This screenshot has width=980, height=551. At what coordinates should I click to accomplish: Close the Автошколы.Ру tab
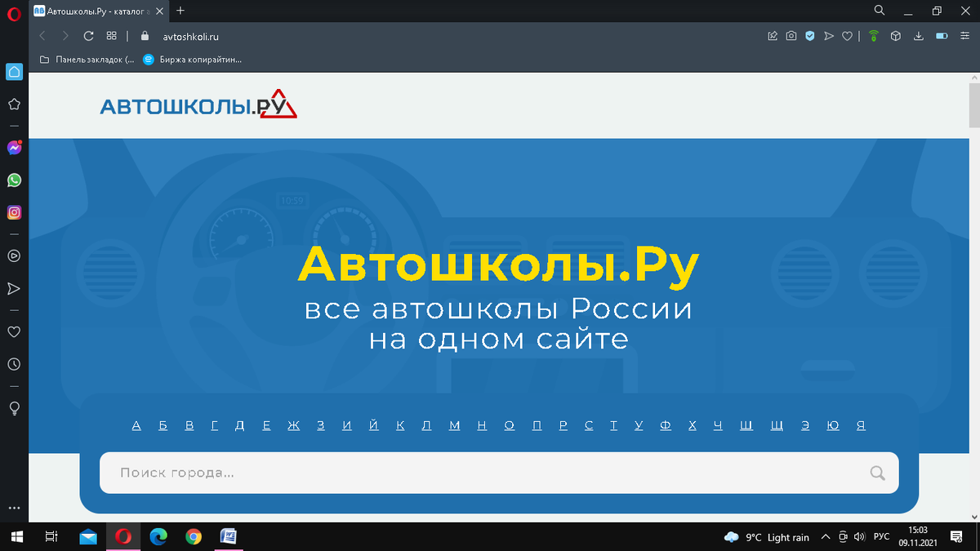159,11
